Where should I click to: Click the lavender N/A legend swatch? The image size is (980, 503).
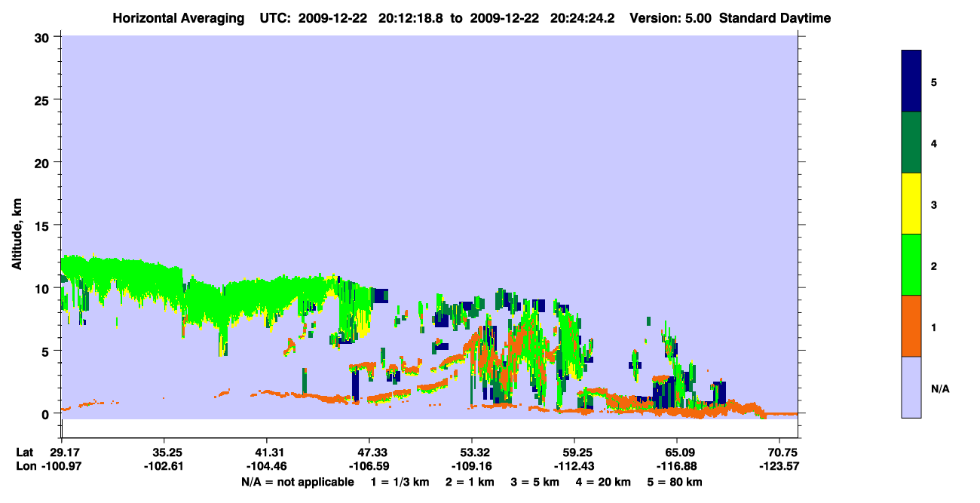pos(911,387)
